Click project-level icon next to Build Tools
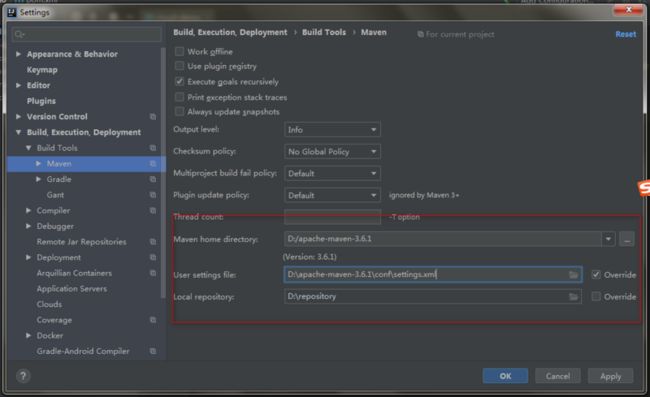The height and width of the screenshot is (397, 650). (x=153, y=148)
